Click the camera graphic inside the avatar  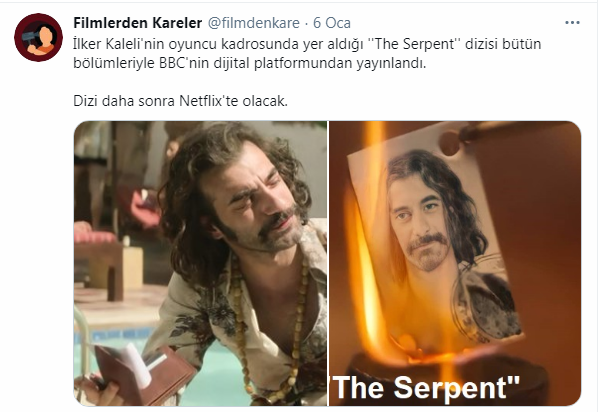coord(29,38)
